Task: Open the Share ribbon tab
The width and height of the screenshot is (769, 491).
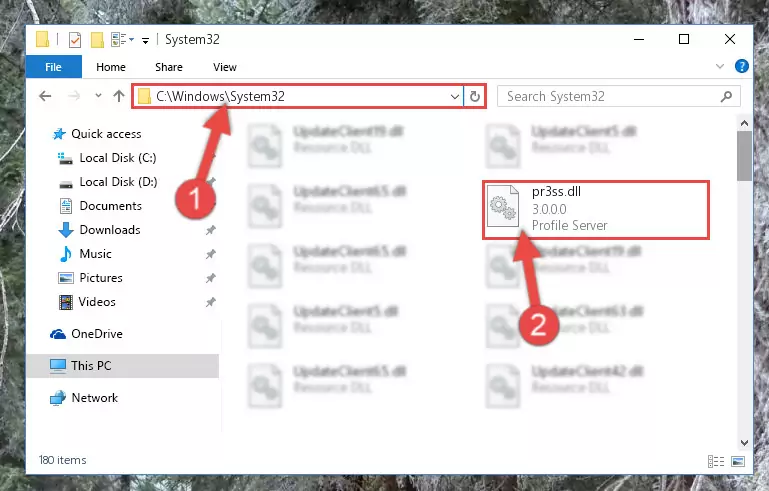Action: tap(169, 67)
